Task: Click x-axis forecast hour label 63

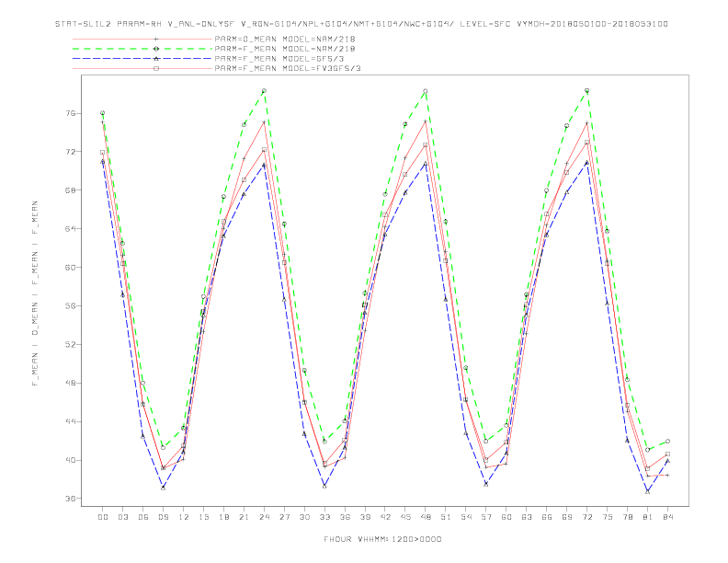Action: click(527, 517)
